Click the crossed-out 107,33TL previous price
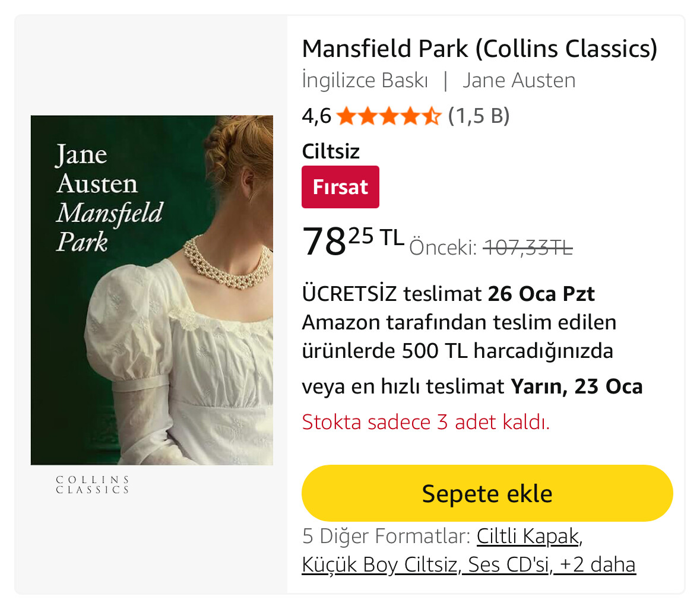Viewport: 700px width, 606px height. pyautogui.click(x=528, y=247)
